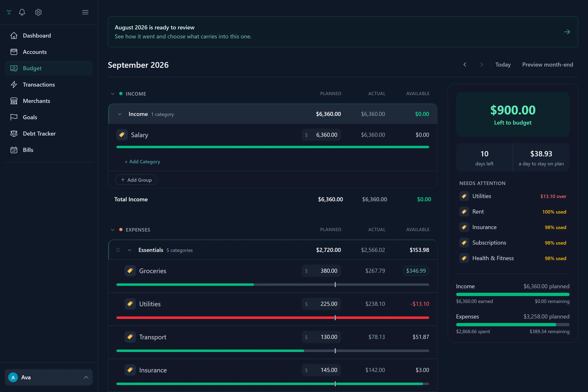
Task: Click Groceries available $346.99 pill
Action: tap(416, 271)
